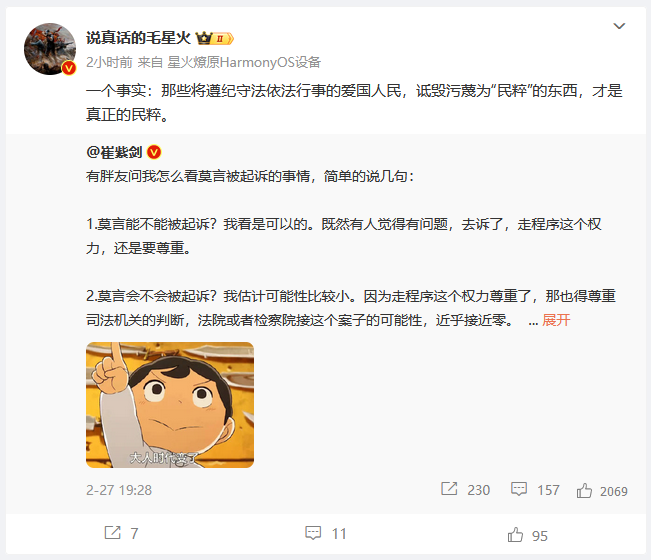The image size is (651, 560).
Task: Click 星火燎原HarmonyOS设备 source link
Action: click(244, 62)
